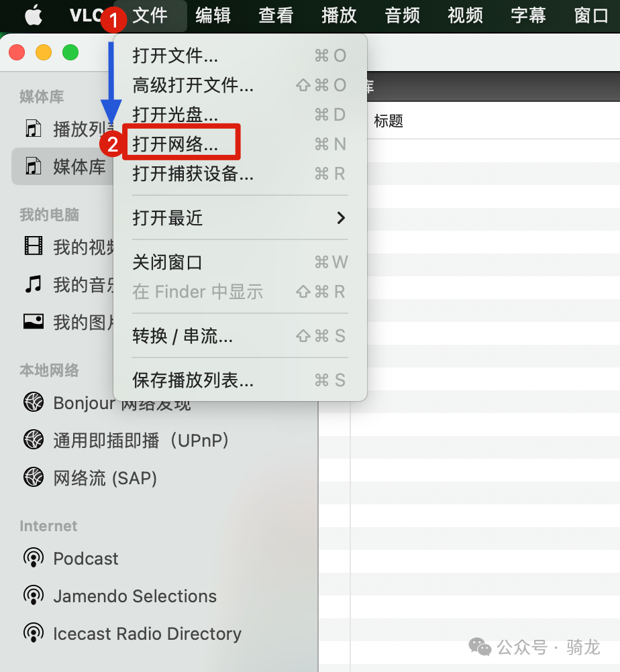Image resolution: width=620 pixels, height=672 pixels.
Task: Choose 高级打开文件... menu entry
Action: coord(240,85)
